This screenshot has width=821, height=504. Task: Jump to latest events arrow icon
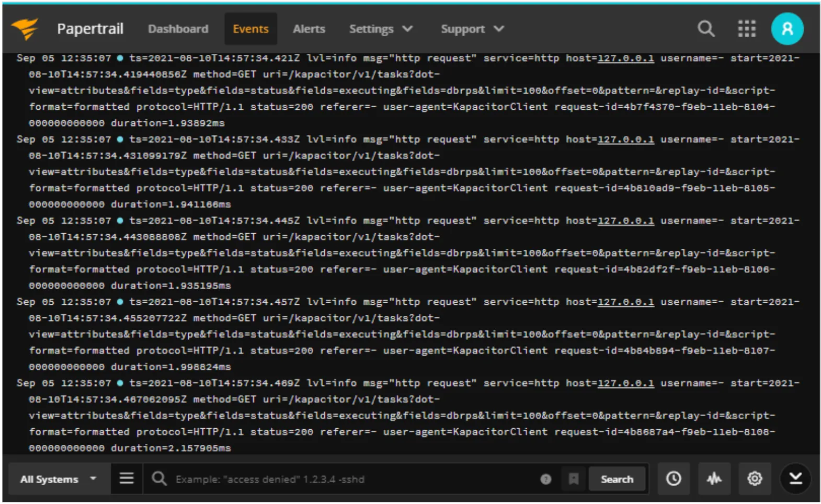click(x=795, y=478)
